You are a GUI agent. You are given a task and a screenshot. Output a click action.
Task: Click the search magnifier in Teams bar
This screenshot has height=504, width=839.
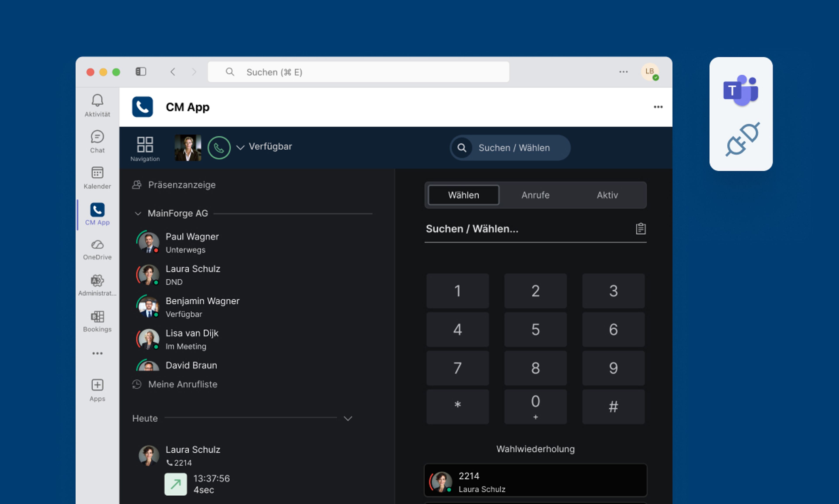(230, 72)
